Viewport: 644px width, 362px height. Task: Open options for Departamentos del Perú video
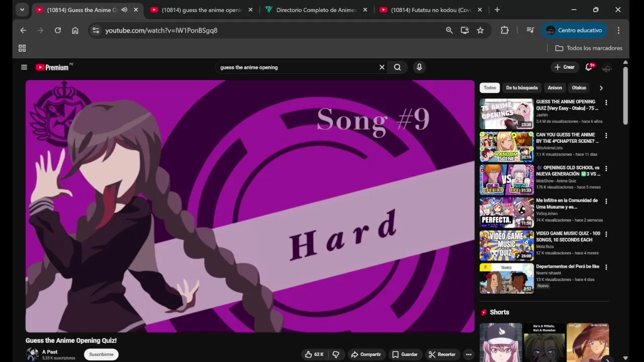pyautogui.click(x=606, y=267)
